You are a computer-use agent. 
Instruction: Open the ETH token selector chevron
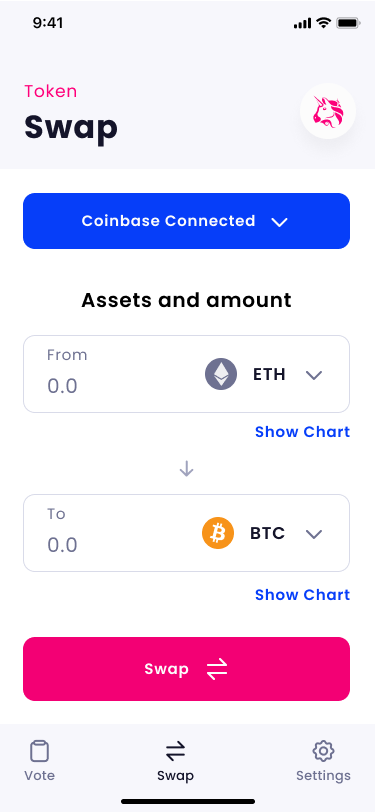click(314, 375)
